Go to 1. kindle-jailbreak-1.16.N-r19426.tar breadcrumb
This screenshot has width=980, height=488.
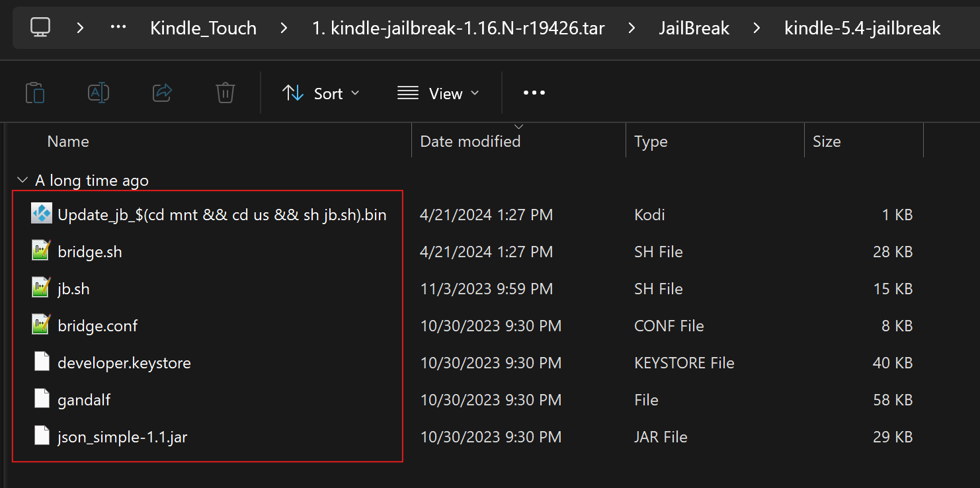click(458, 28)
